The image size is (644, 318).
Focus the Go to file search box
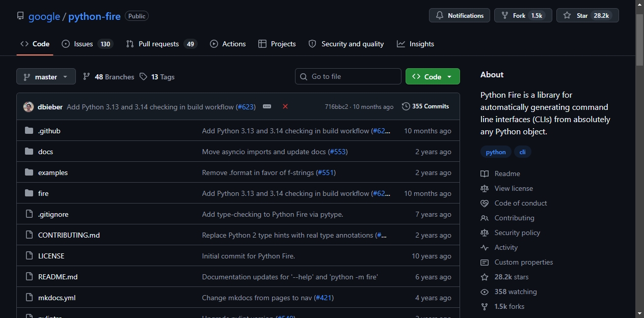(x=348, y=76)
